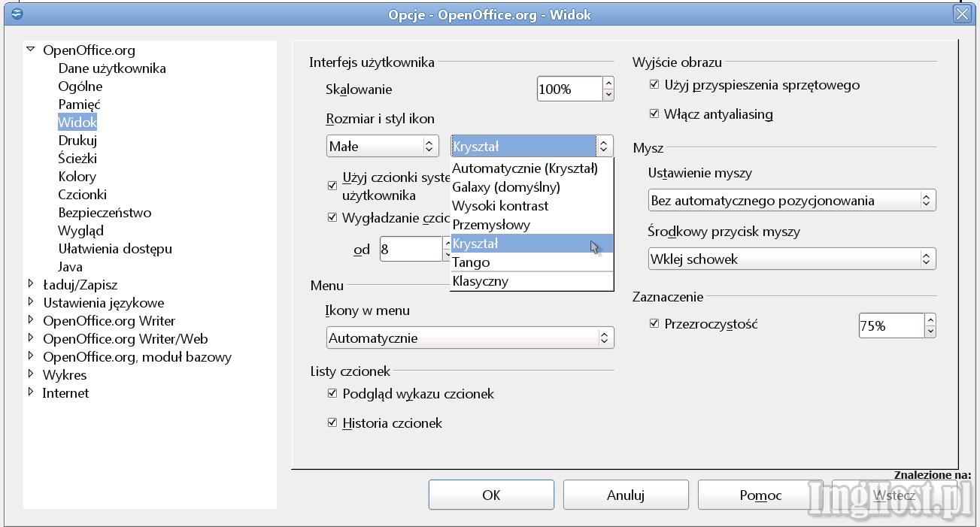
Task: Expand the moduł bazowy node arrow
Action: pos(31,356)
